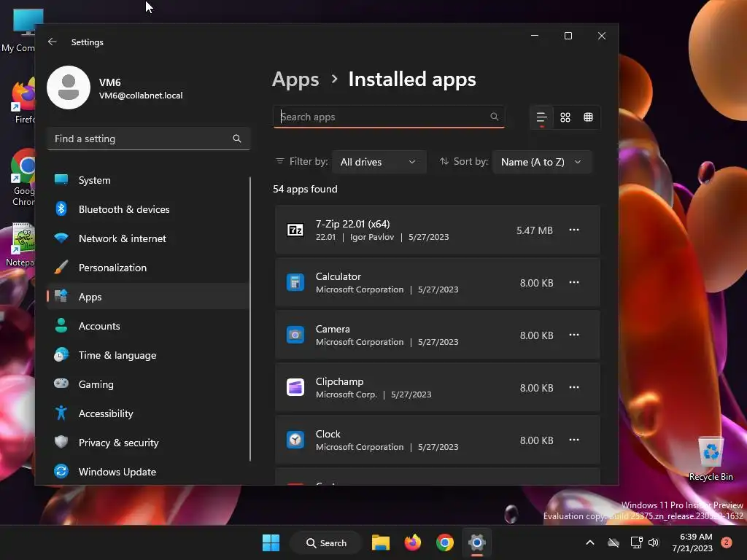Screen dimensions: 747x560
Task: Select the Clock app name text
Action: tap(328, 435)
